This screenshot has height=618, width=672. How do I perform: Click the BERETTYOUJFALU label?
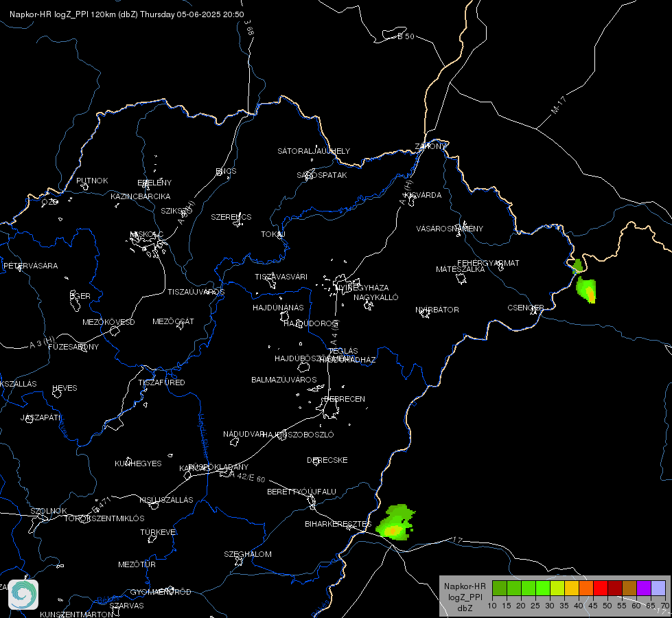302,492
